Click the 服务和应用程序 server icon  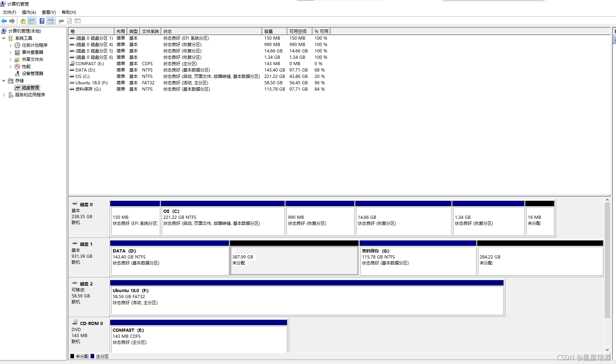(11, 95)
